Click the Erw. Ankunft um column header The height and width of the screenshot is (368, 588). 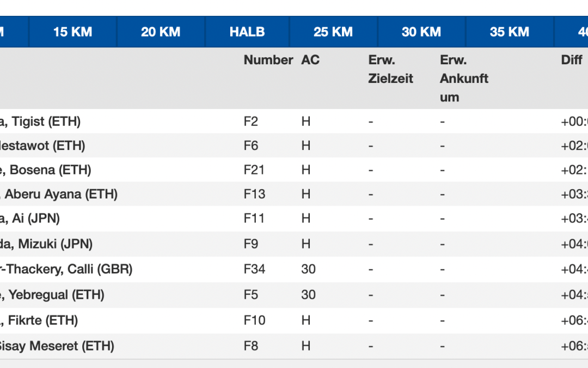point(464,79)
